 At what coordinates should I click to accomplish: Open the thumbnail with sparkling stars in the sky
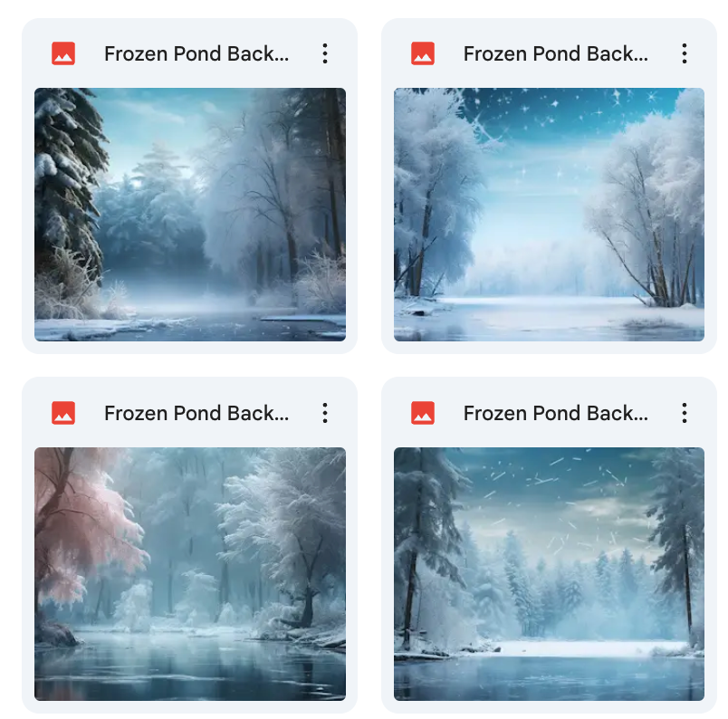pyautogui.click(x=549, y=215)
